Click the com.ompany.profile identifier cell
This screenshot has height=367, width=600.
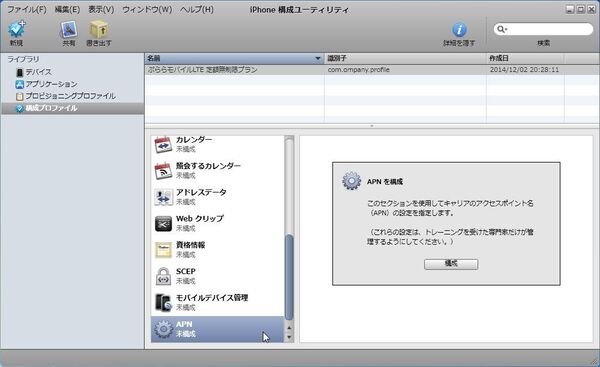coord(358,70)
